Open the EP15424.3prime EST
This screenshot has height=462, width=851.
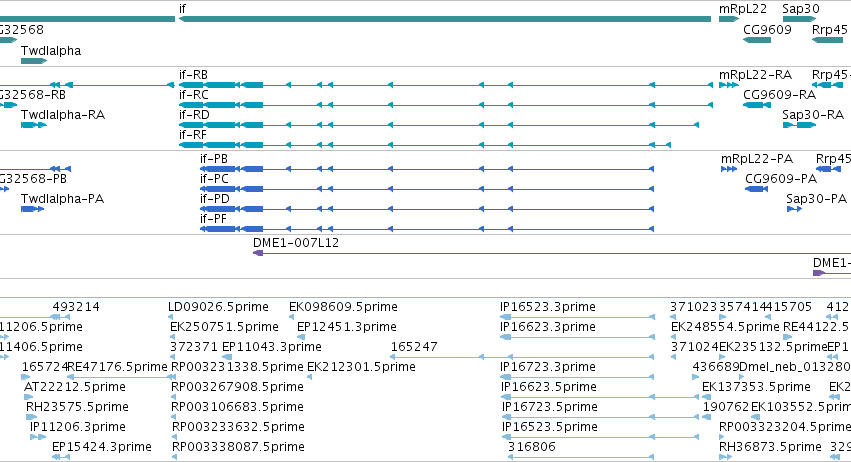click(x=61, y=458)
